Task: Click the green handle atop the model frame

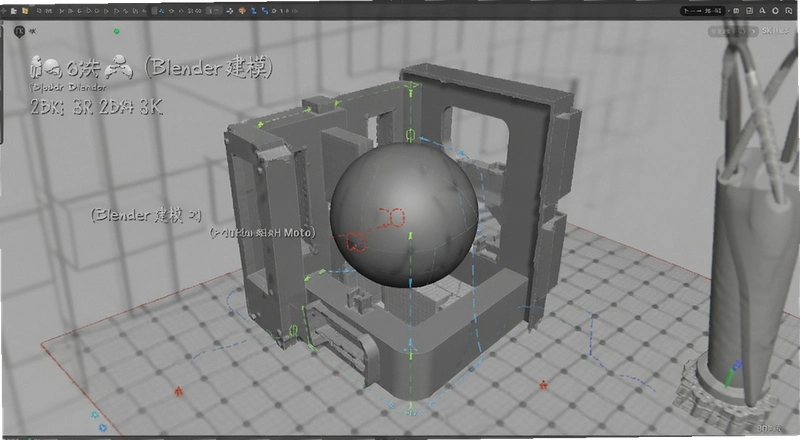Action: (410, 88)
